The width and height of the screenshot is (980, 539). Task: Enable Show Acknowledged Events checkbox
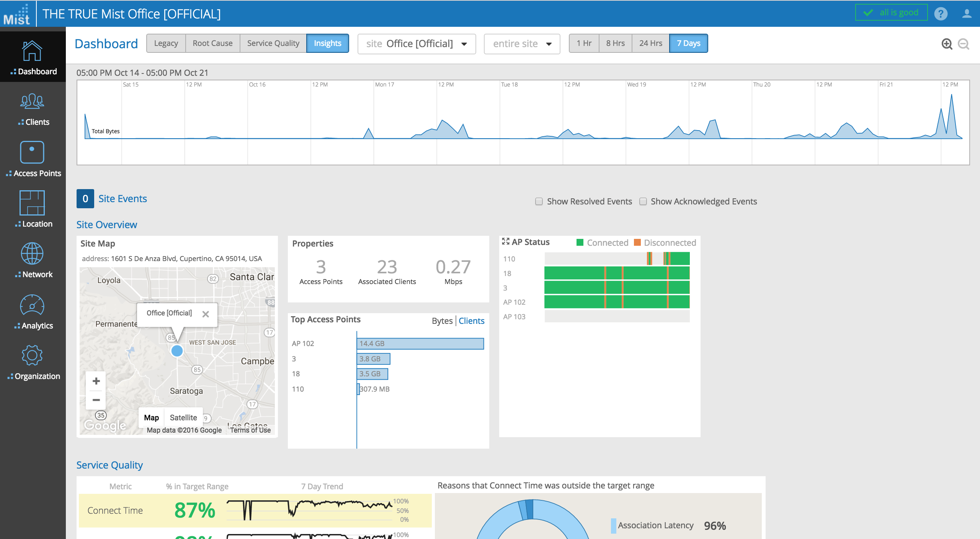tap(643, 201)
